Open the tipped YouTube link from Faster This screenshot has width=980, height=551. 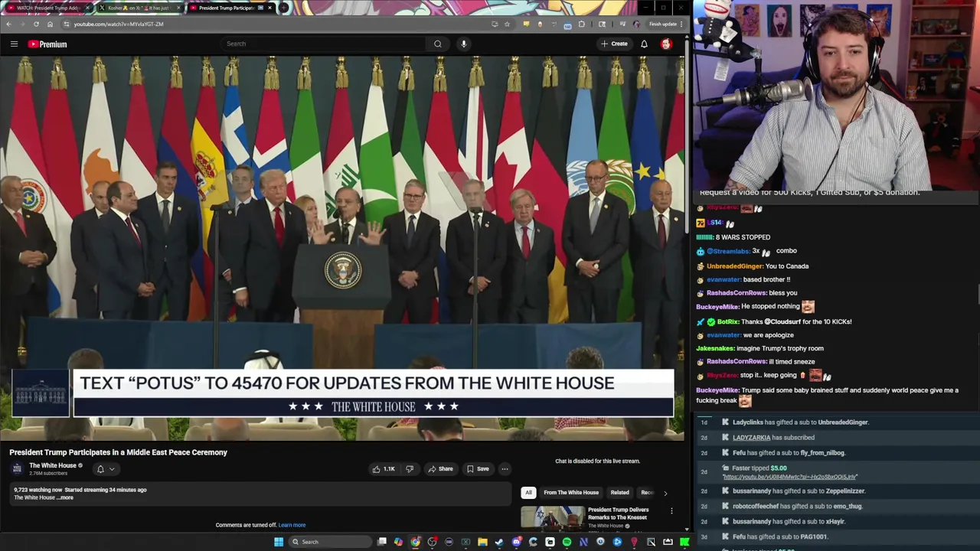(x=789, y=477)
